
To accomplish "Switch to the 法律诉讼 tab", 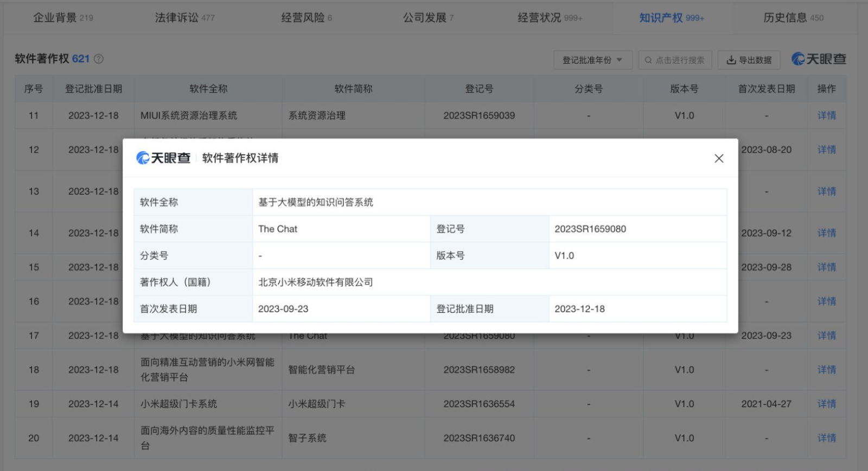I will tap(185, 18).
